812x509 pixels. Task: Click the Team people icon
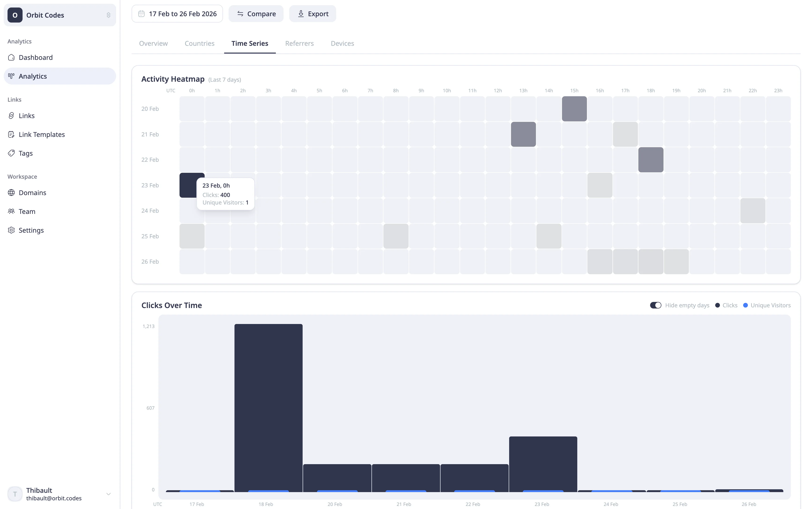tap(11, 211)
